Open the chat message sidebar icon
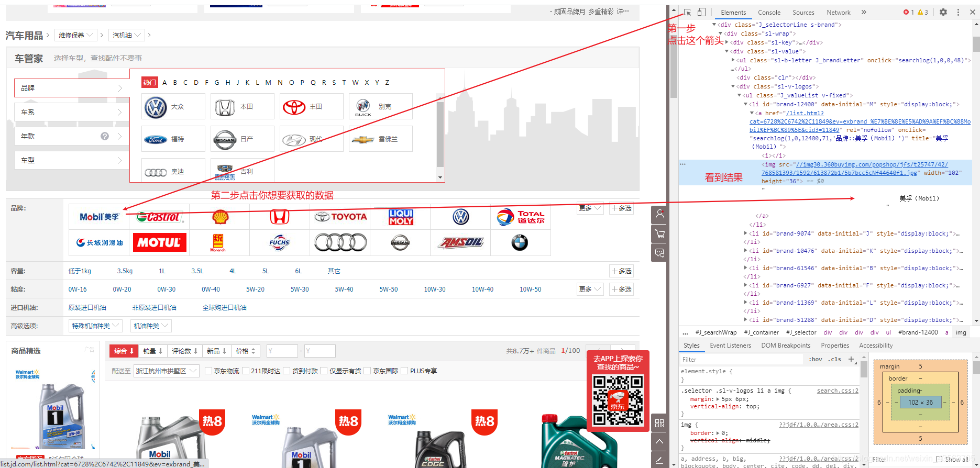 pos(659,253)
